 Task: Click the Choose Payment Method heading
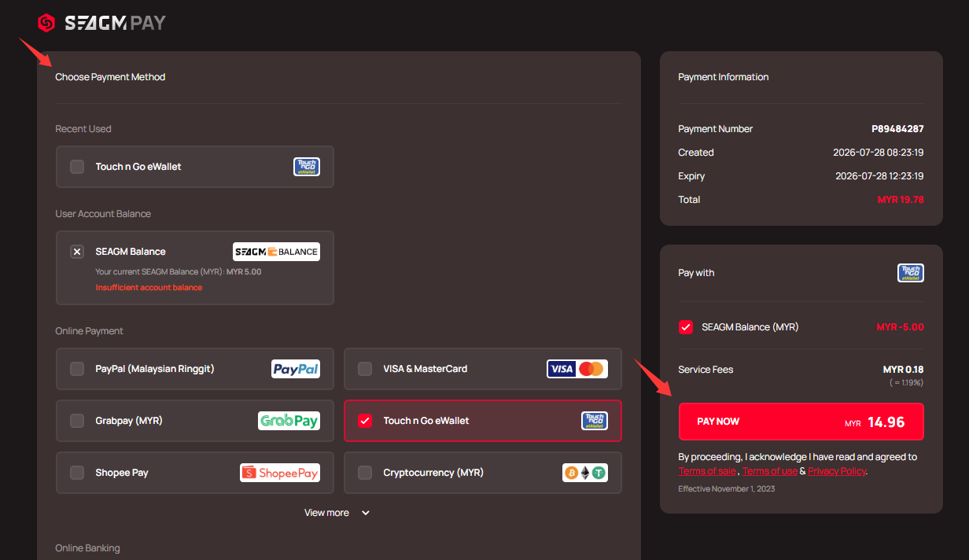pyautogui.click(x=110, y=77)
